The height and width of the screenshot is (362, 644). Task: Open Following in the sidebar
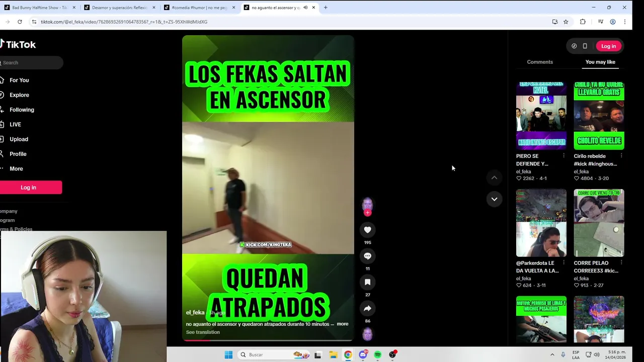(22, 110)
